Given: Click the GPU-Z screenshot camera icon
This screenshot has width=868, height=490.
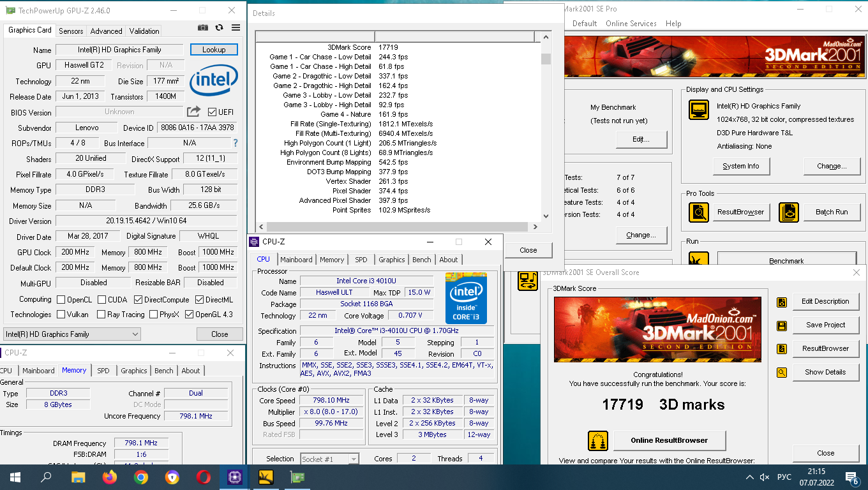Looking at the screenshot, I should pyautogui.click(x=203, y=28).
